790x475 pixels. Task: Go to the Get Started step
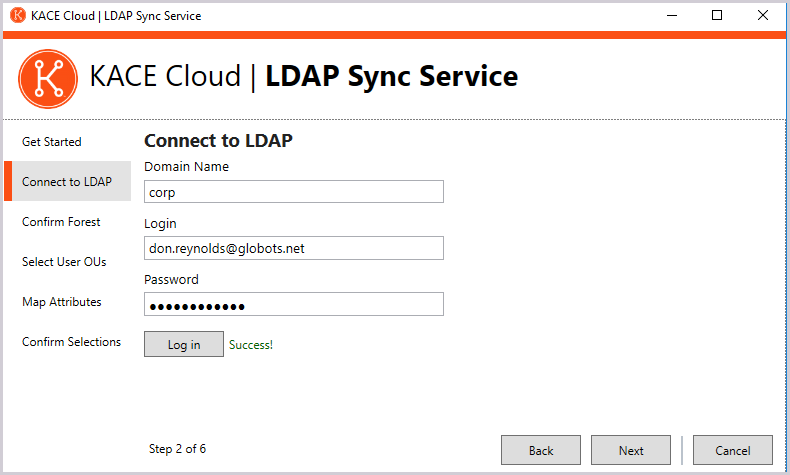coord(52,142)
